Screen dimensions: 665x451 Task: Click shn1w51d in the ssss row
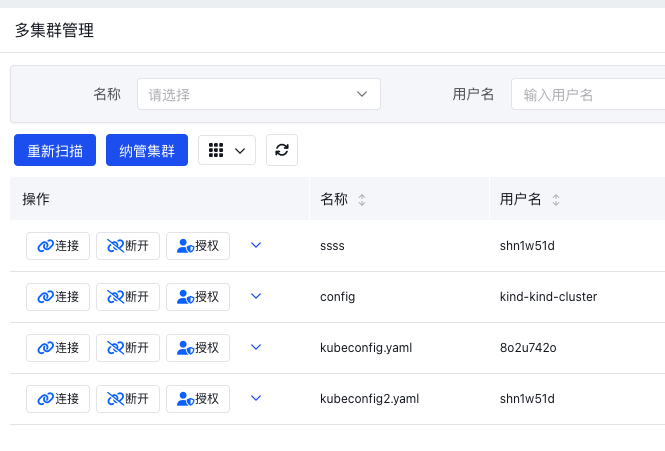527,246
